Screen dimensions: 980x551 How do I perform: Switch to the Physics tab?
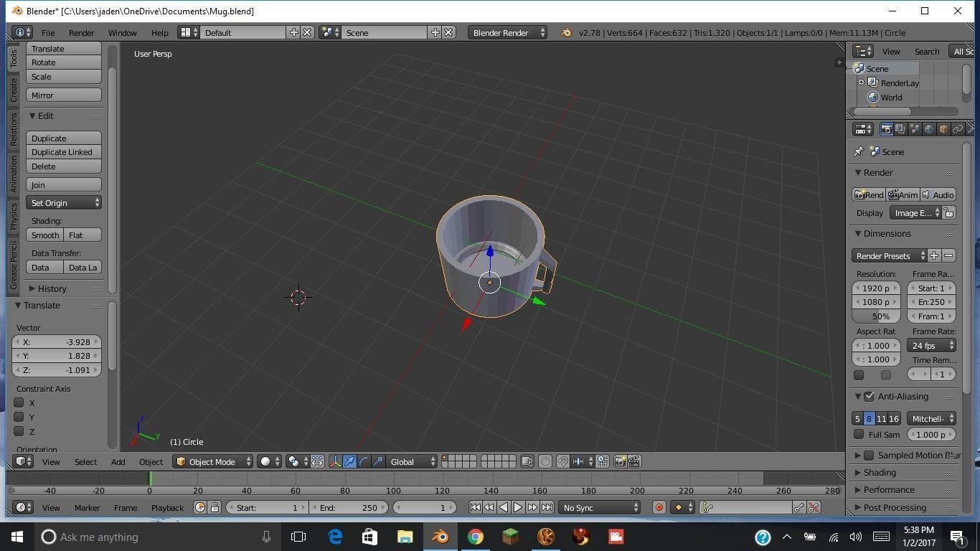click(13, 216)
